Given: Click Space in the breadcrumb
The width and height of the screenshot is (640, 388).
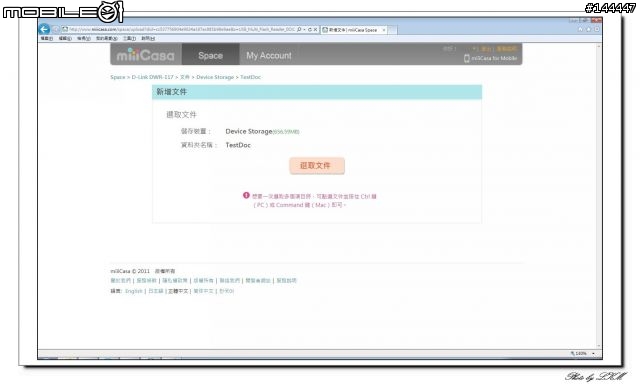Looking at the screenshot, I should coord(118,77).
